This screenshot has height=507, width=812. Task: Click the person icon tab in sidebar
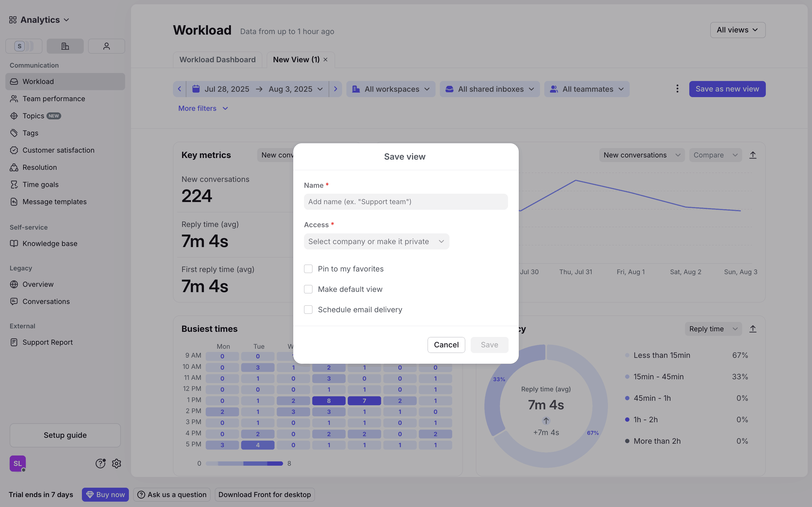point(106,46)
